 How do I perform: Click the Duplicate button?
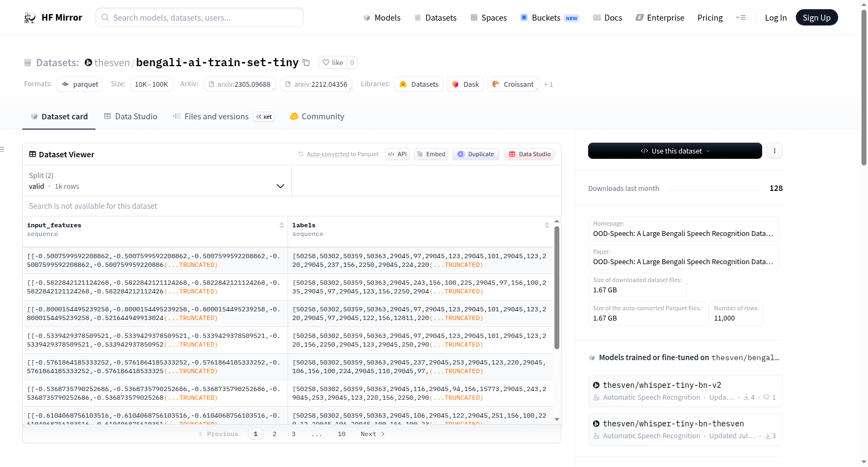tap(476, 154)
